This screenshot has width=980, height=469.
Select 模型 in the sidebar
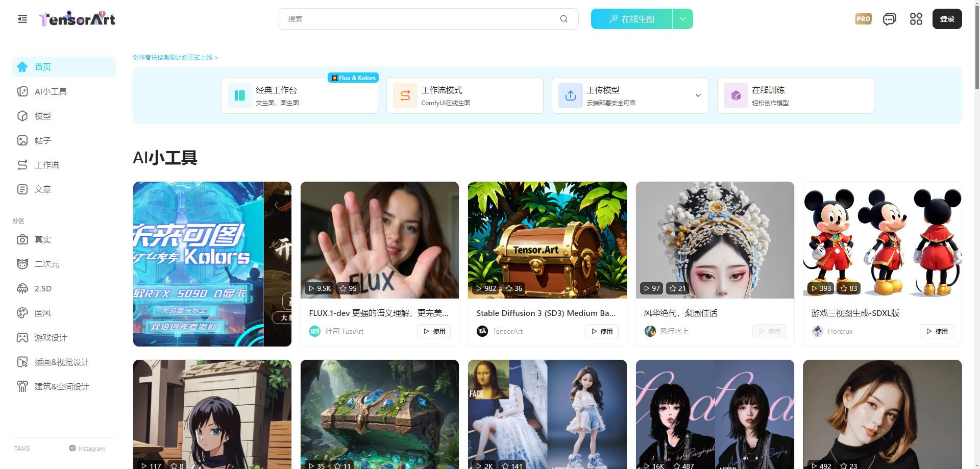(x=43, y=116)
